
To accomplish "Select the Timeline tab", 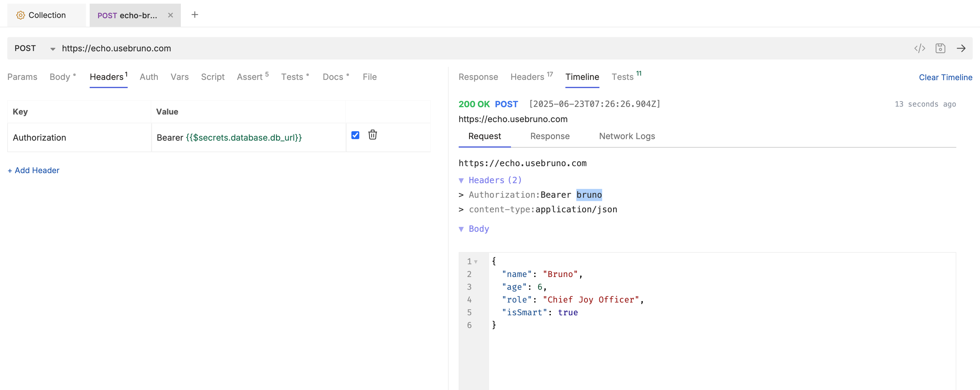I will tap(582, 77).
